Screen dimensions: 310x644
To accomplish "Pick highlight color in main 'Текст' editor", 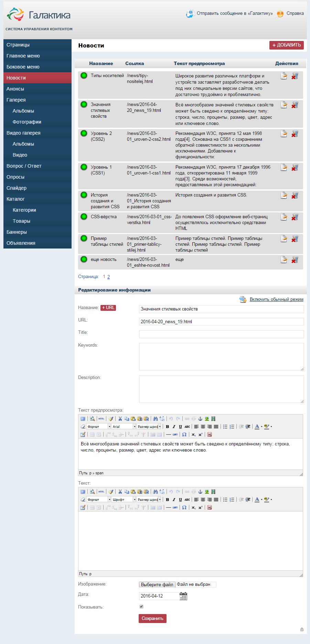I will (x=266, y=499).
